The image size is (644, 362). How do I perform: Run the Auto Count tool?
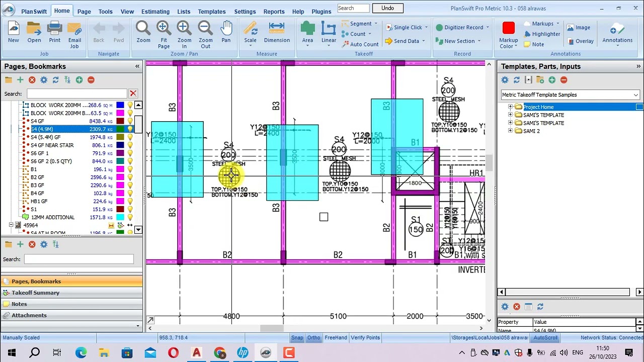[360, 44]
